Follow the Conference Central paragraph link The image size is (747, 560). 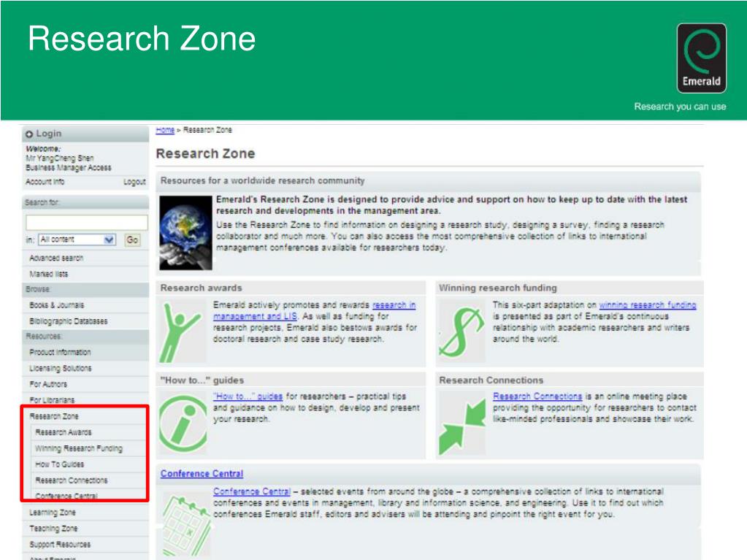tap(251, 491)
